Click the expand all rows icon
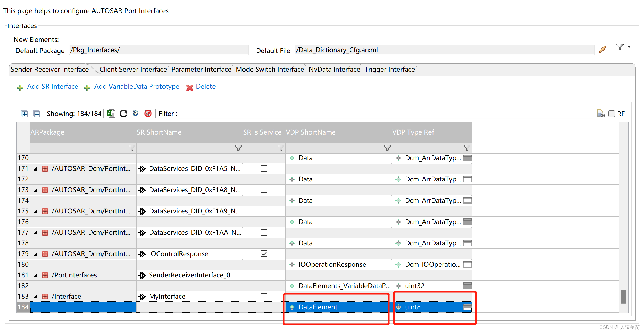This screenshot has width=644, height=332. point(24,114)
